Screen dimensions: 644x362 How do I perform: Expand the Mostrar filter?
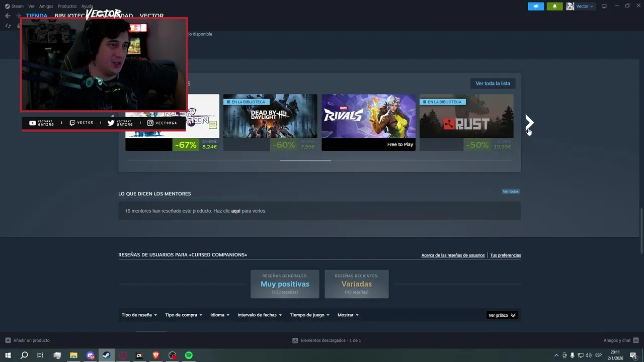point(348,315)
